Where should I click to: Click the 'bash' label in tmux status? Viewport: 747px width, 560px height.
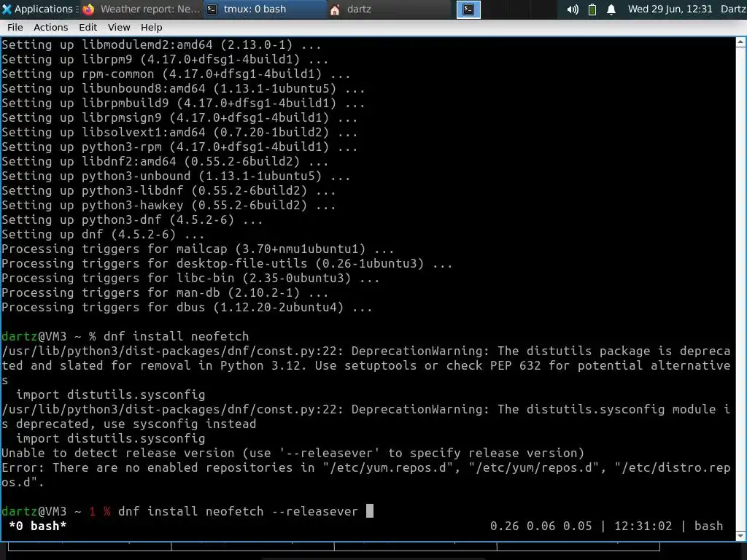tap(708, 526)
